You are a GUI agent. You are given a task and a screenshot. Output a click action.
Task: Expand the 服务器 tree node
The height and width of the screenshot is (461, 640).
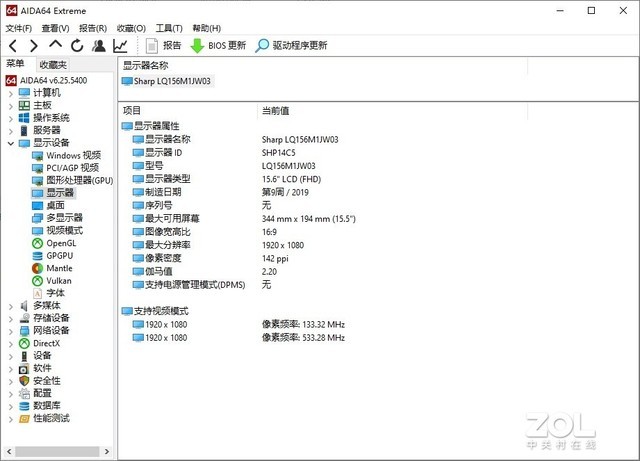11,131
